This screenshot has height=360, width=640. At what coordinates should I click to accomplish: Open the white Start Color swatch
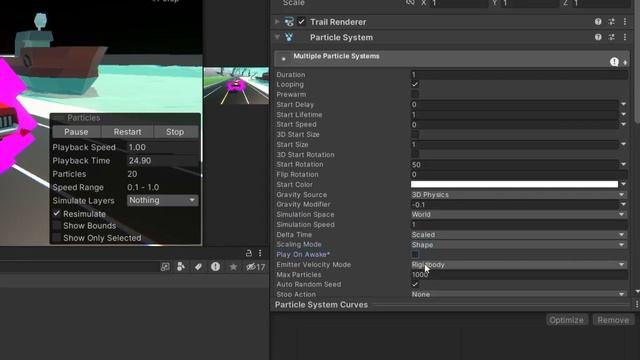(514, 184)
